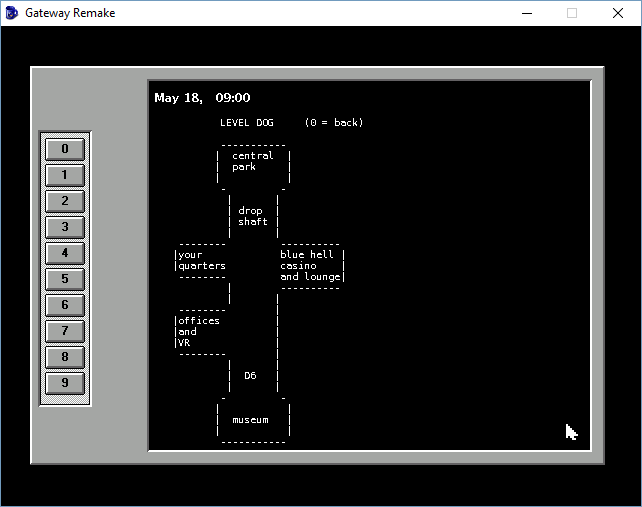Hit keypad button 4
This screenshot has height=507, width=642.
(65, 253)
